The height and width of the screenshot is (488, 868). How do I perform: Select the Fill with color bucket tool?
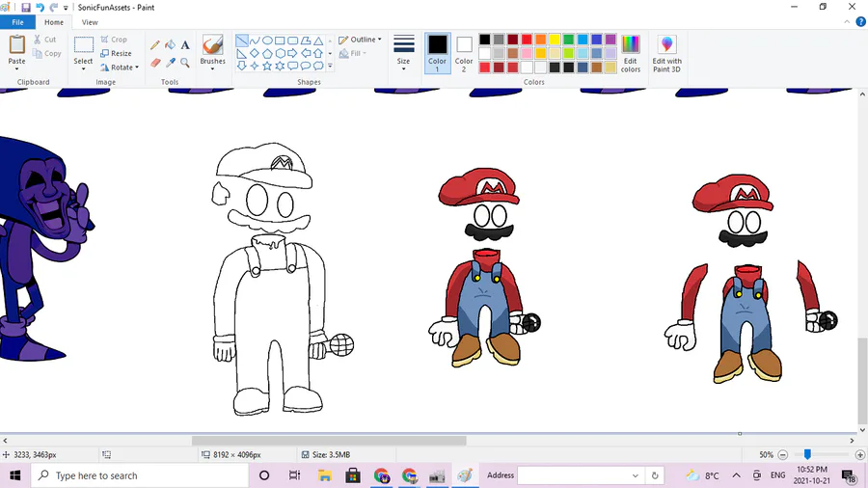coord(171,44)
